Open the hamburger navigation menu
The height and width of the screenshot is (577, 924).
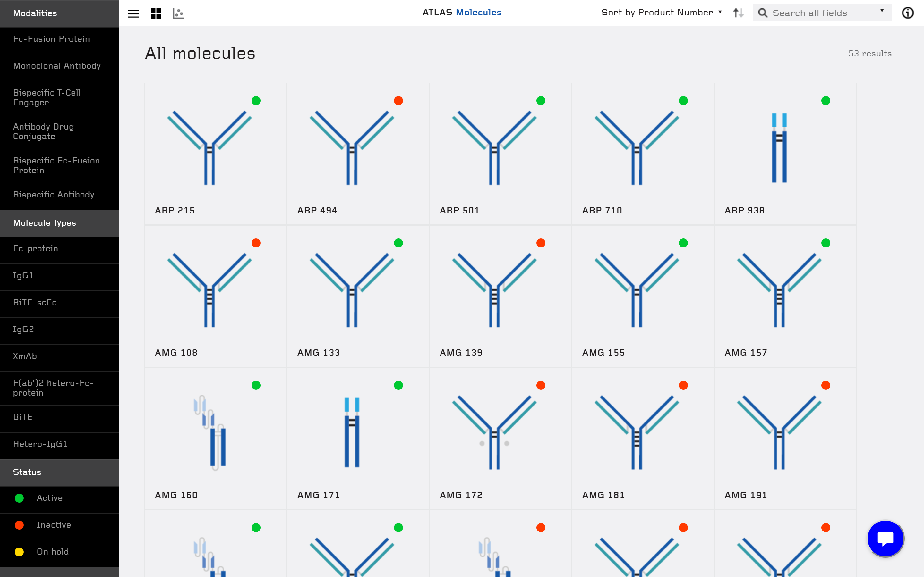(134, 13)
